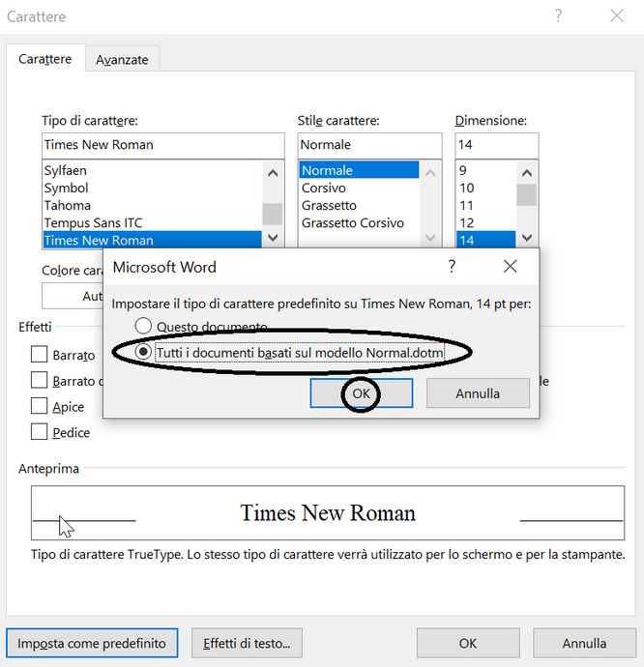The image size is (644, 667).
Task: Select font size 12
Action: tap(485, 222)
